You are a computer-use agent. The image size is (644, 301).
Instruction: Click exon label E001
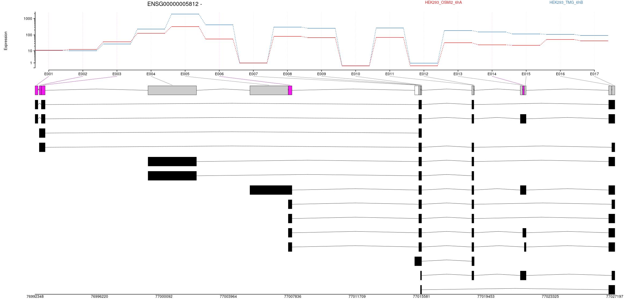pos(49,74)
